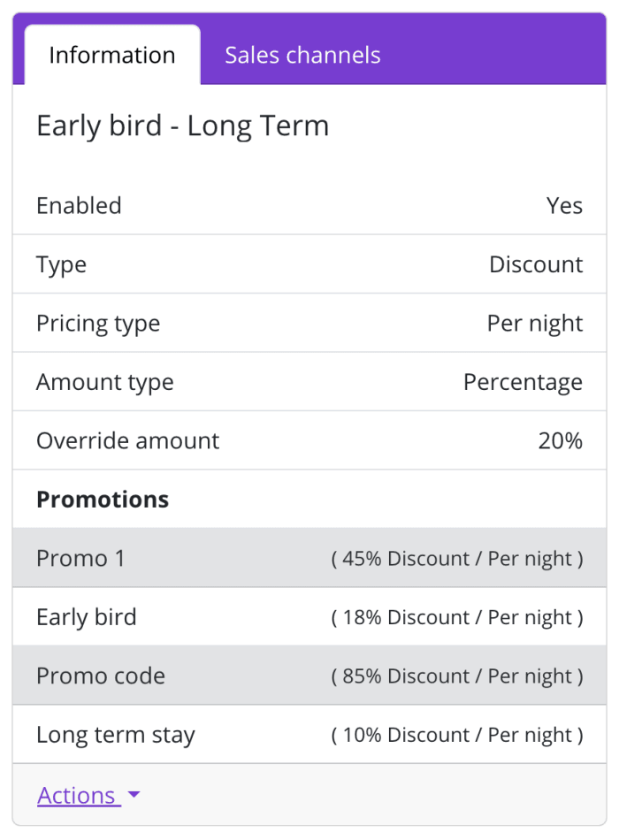Switch to the Information tab

click(112, 55)
